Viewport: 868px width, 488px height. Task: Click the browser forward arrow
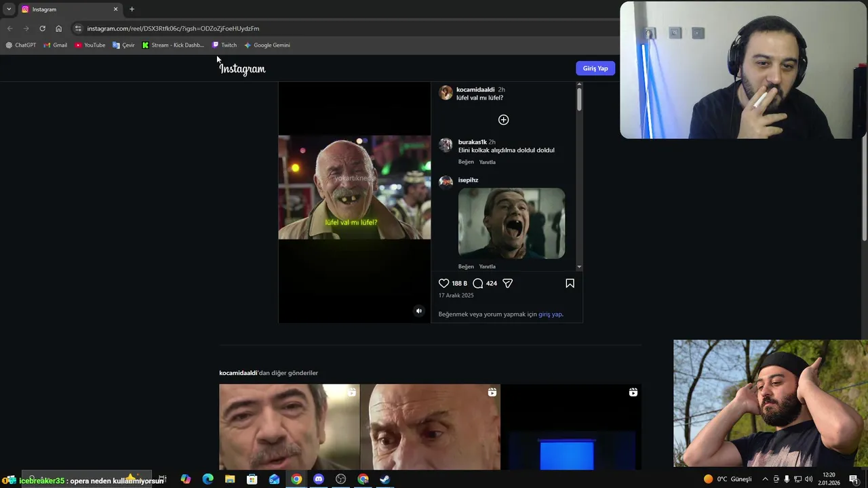coord(26,28)
